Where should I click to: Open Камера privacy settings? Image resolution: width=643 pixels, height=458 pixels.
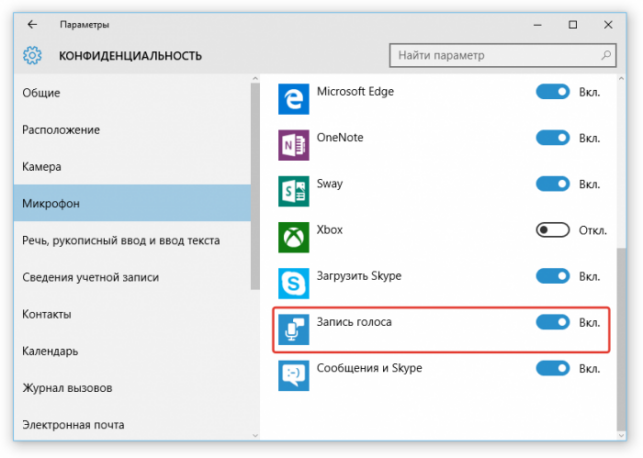pyautogui.click(x=132, y=167)
